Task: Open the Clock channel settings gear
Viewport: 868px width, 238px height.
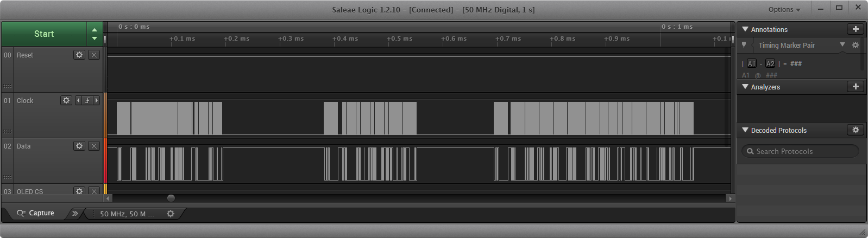Action: pyautogui.click(x=66, y=100)
